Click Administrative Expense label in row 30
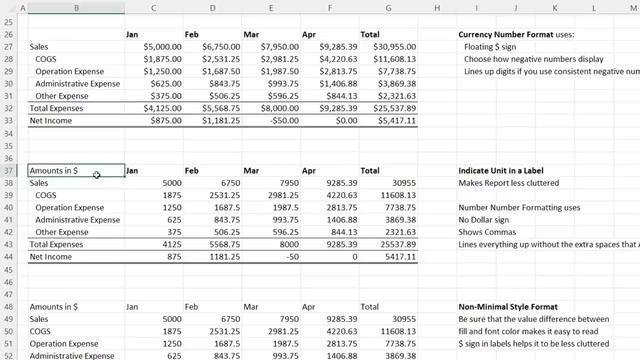Viewport: 640px width, 360px height. [x=78, y=84]
